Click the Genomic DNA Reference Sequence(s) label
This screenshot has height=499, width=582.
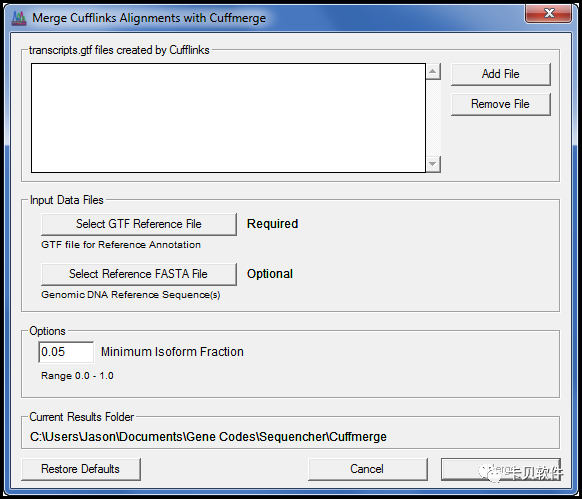(x=131, y=295)
